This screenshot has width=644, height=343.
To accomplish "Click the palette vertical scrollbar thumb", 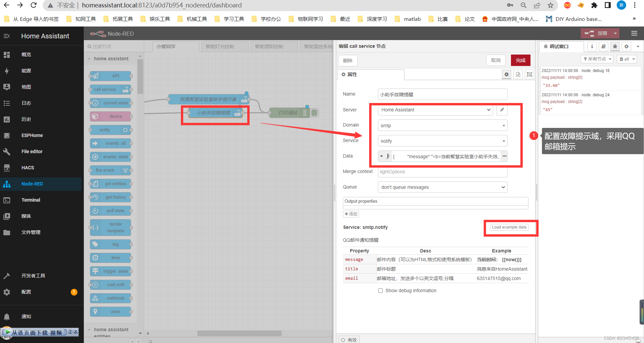I will coord(140,77).
